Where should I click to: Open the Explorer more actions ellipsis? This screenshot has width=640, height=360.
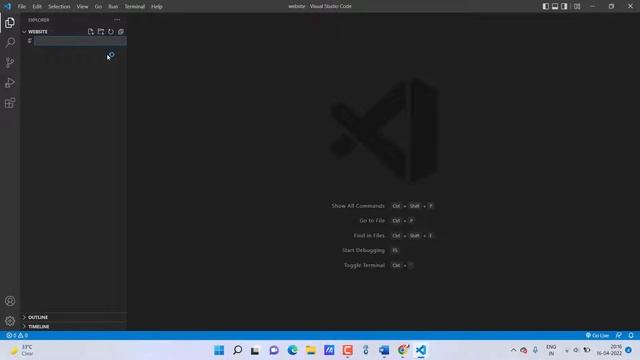tap(117, 20)
